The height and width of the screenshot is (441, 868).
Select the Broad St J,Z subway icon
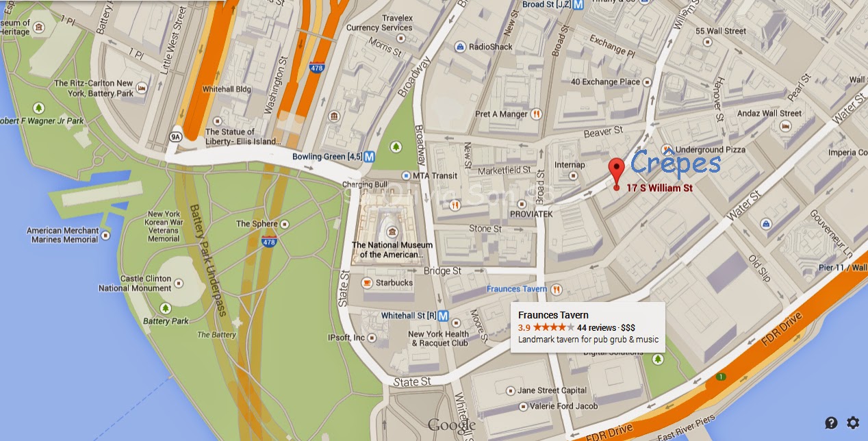(578, 5)
